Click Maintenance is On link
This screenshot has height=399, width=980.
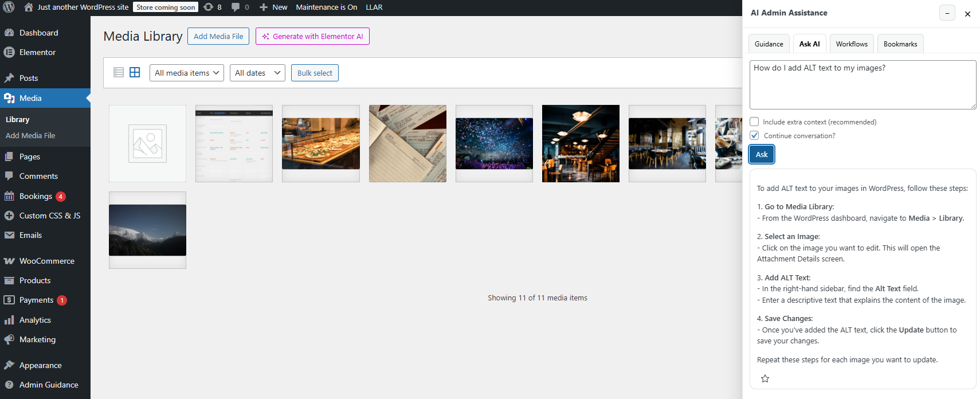point(327,7)
